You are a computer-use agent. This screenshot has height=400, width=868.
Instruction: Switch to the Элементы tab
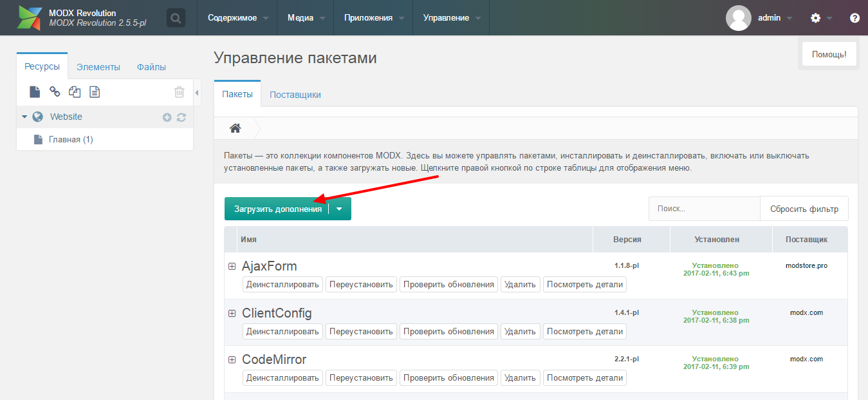pos(98,66)
